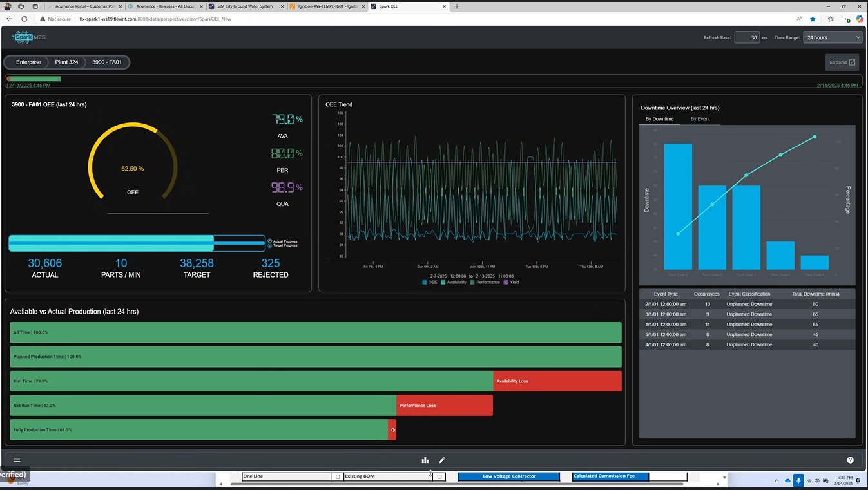This screenshot has width=868, height=490.
Task: Select the Enterprise breadcrumb level
Action: click(28, 62)
